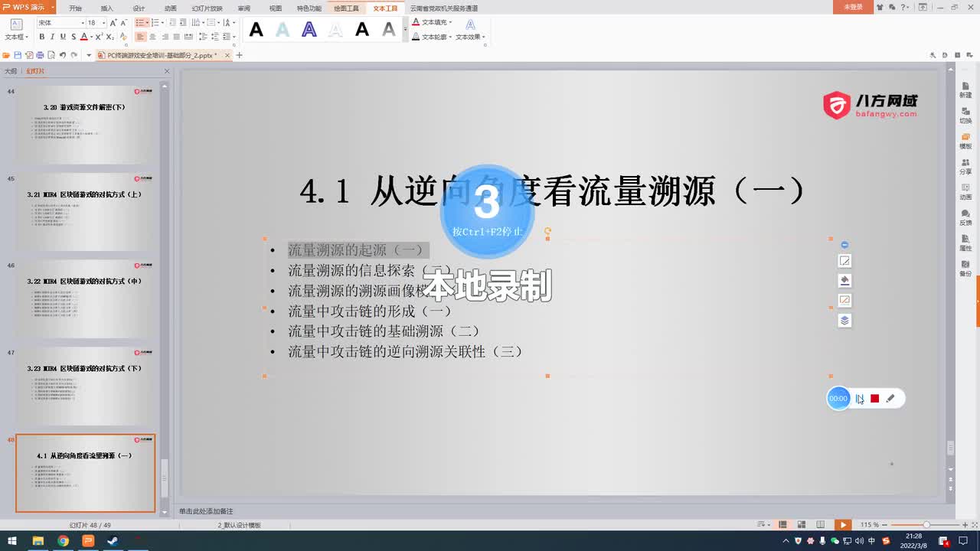Toggle underline formatting
The image size is (980, 551).
[x=63, y=37]
